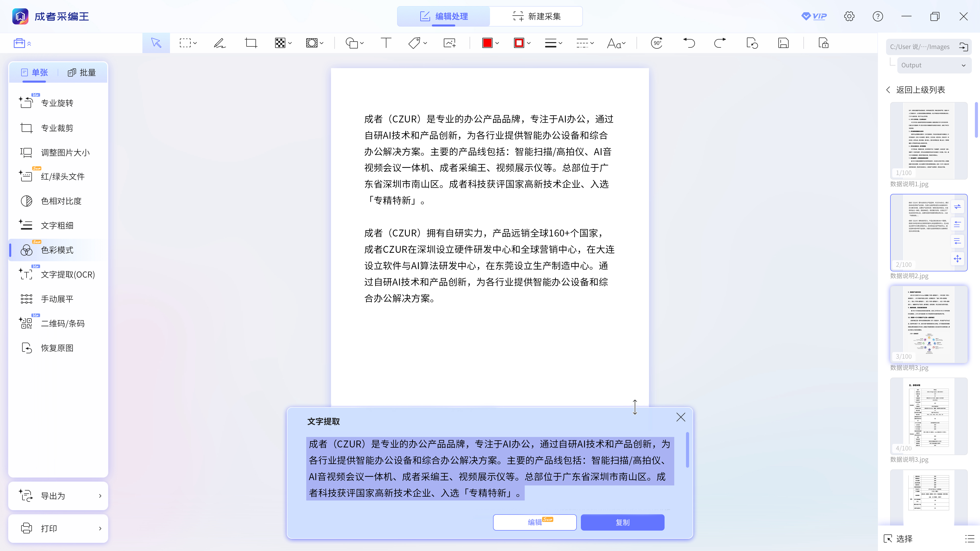Rotate the image 90 degrees

click(657, 43)
